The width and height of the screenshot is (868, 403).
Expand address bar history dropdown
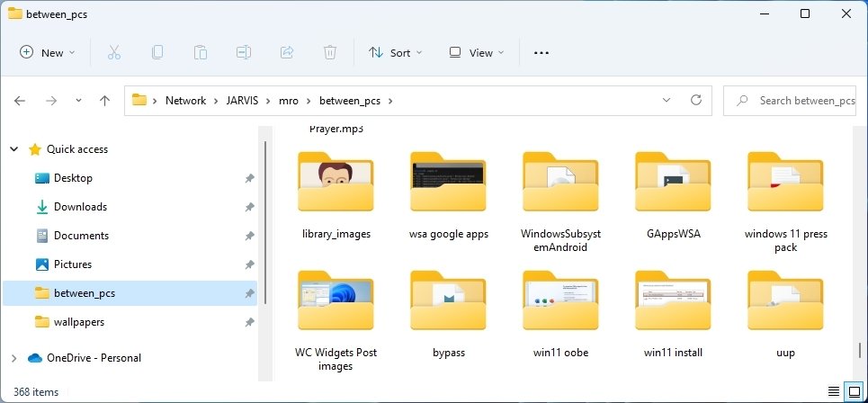click(x=666, y=100)
